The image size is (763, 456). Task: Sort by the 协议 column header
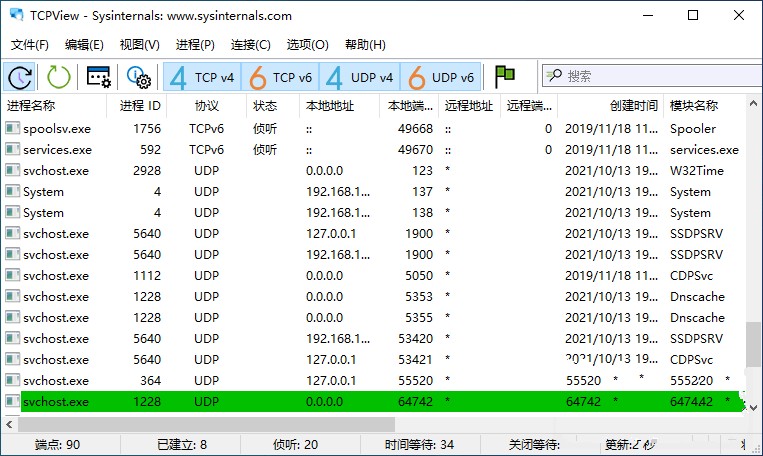click(207, 106)
